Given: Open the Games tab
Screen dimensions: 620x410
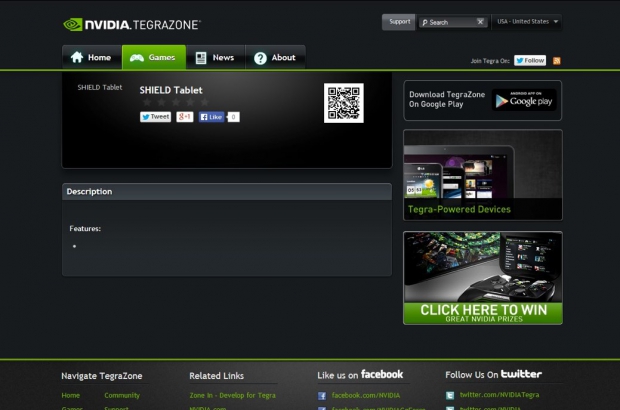Looking at the screenshot, I should coord(154,57).
